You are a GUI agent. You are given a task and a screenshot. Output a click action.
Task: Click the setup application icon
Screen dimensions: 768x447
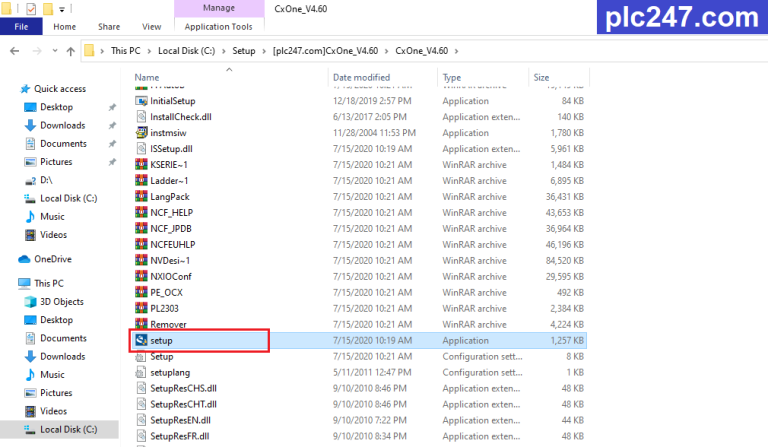(x=141, y=340)
